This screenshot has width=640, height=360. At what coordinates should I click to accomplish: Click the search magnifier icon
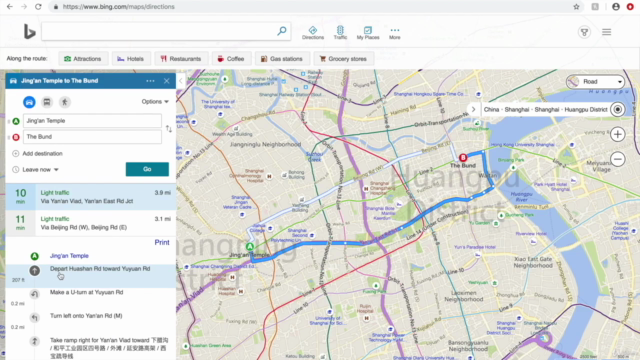click(x=282, y=31)
